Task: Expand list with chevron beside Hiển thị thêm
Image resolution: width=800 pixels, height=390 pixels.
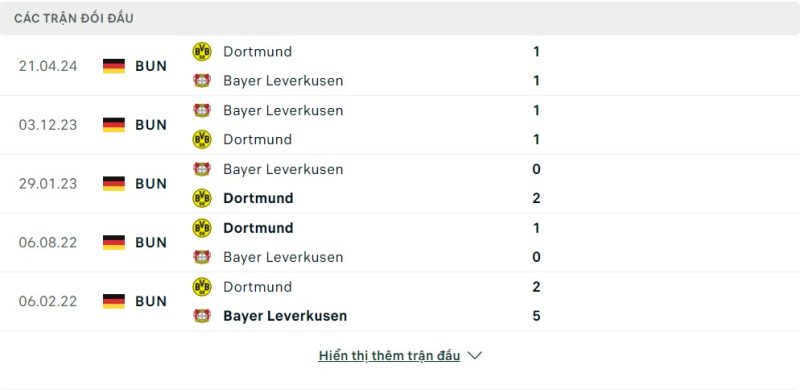Action: [474, 356]
